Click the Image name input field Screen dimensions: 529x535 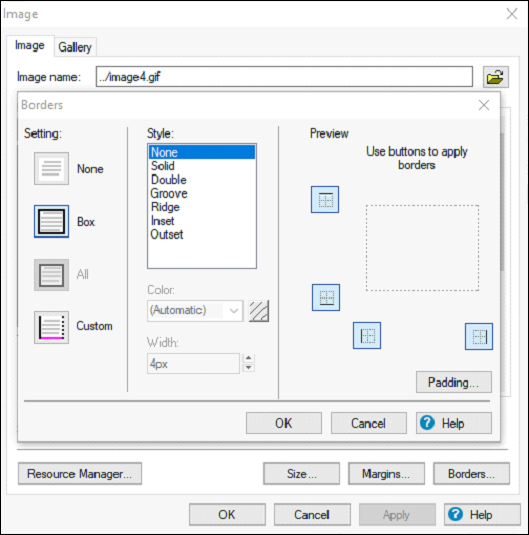click(x=284, y=77)
